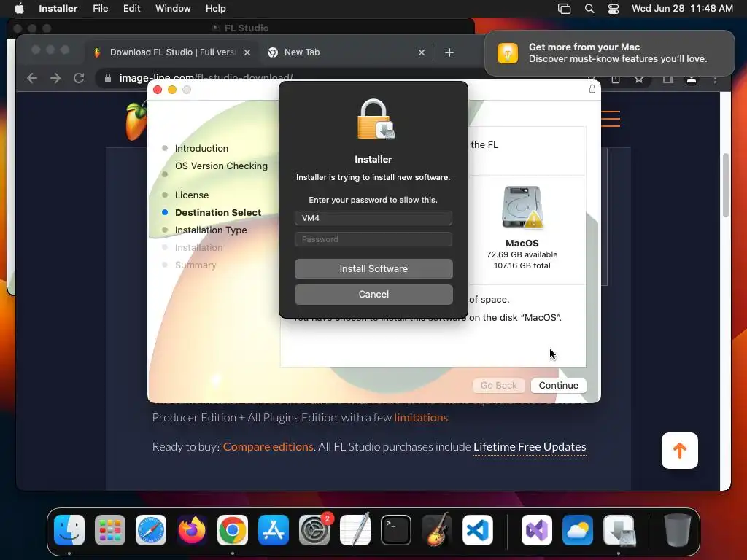Switch to the Download FL Studio tab
Viewport: 747px width, 560px height.
coord(171,52)
